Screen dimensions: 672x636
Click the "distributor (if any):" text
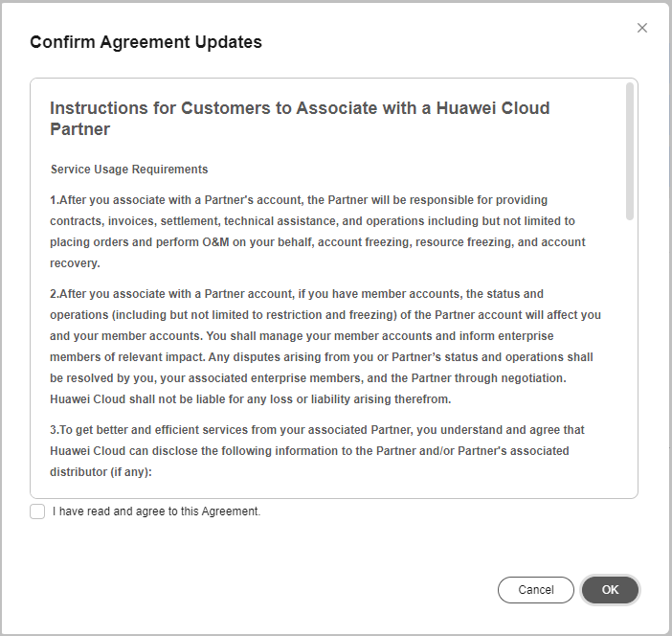[101, 472]
